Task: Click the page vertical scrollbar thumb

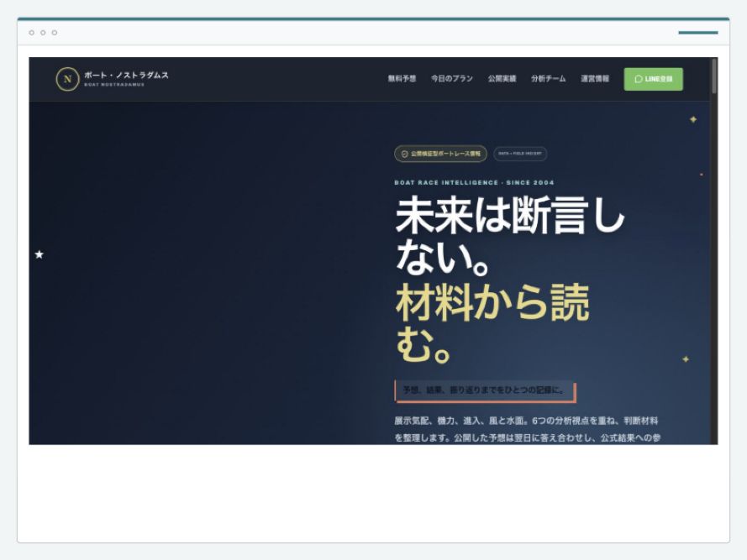Action: click(x=713, y=76)
